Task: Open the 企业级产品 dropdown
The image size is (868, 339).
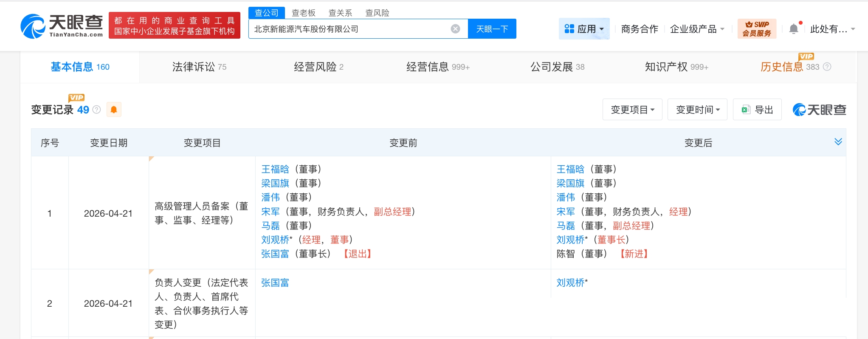Action: point(697,29)
